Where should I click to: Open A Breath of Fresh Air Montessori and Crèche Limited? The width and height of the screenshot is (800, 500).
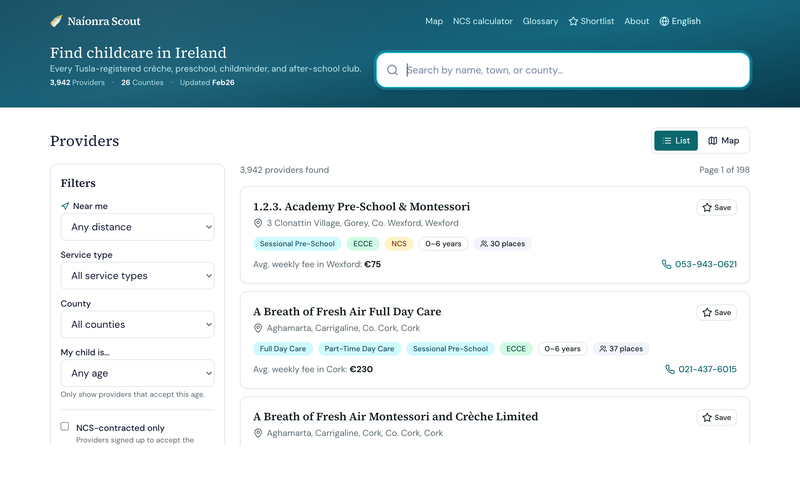(x=395, y=417)
